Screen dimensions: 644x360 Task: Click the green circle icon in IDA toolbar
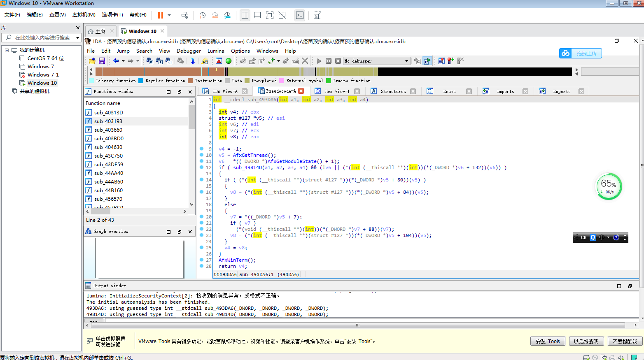[x=229, y=61]
